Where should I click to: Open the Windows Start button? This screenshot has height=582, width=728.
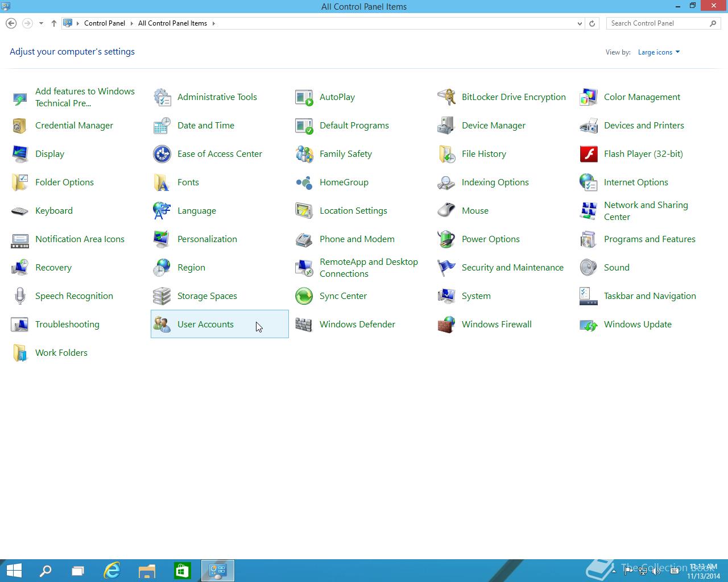coord(14,571)
